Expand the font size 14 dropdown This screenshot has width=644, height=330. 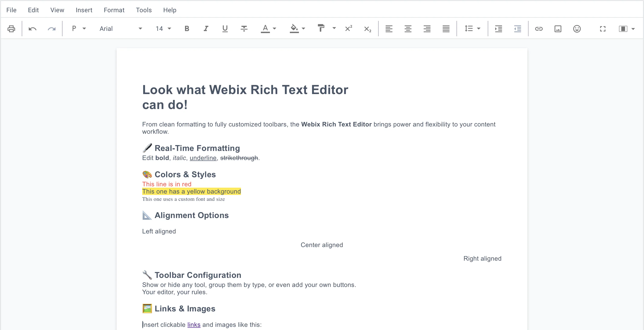(x=163, y=29)
